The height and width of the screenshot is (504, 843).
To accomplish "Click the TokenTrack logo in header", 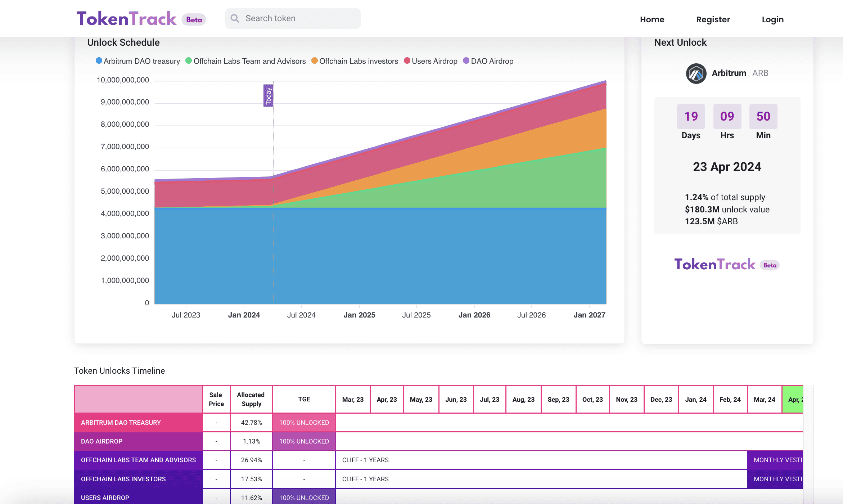I will point(126,19).
